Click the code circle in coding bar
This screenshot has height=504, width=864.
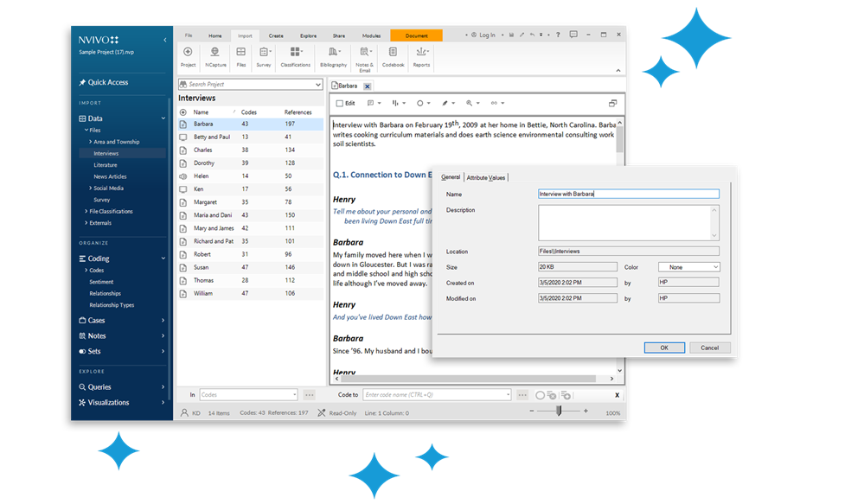coord(540,395)
